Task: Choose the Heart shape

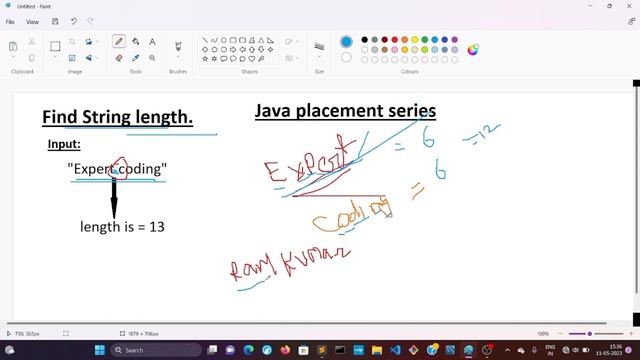Action: 252,59
